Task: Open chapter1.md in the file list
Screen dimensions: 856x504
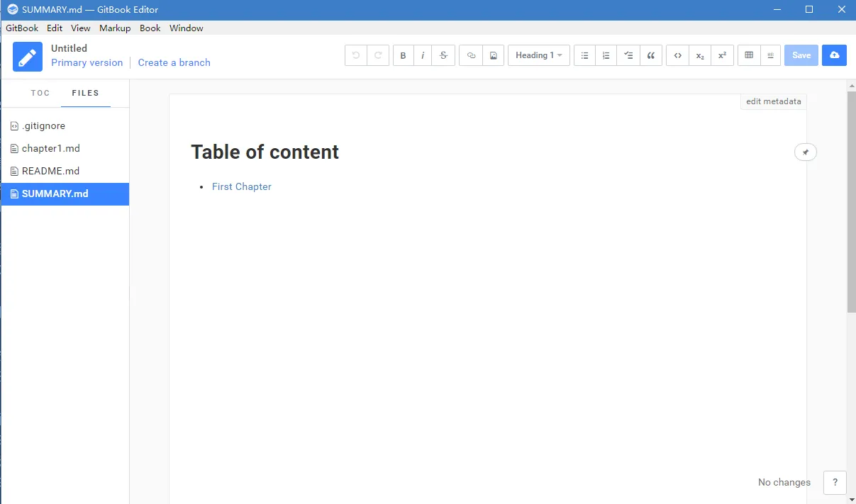Action: 50,148
